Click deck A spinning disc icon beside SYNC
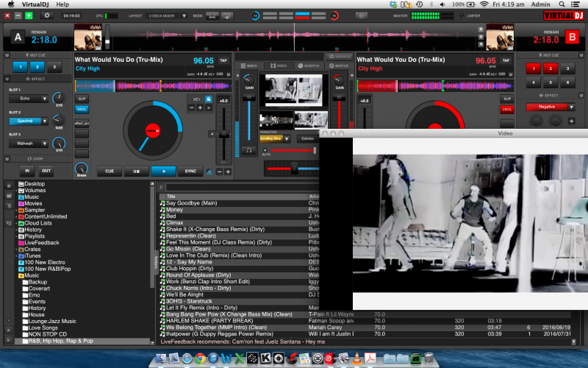 point(209,171)
